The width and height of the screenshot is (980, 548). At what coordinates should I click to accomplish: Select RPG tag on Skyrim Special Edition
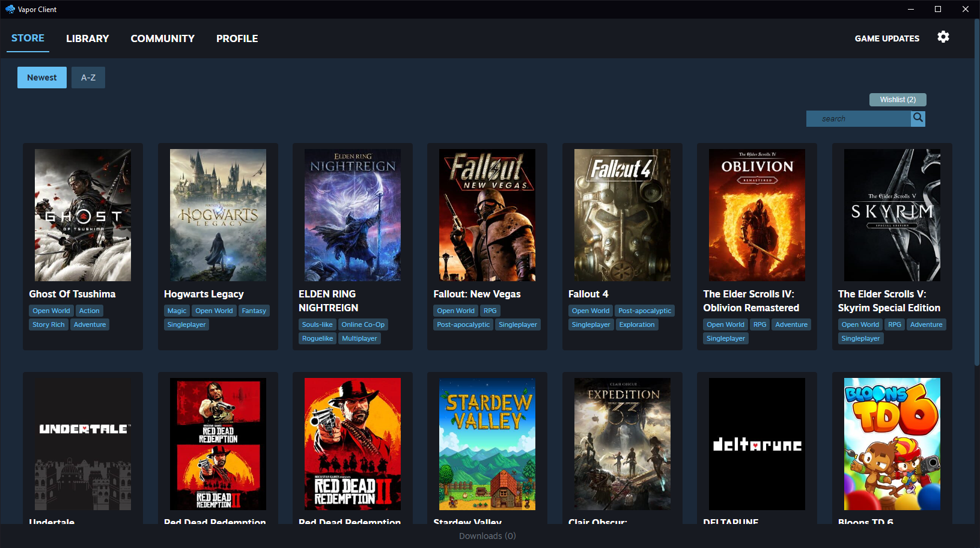(x=895, y=324)
